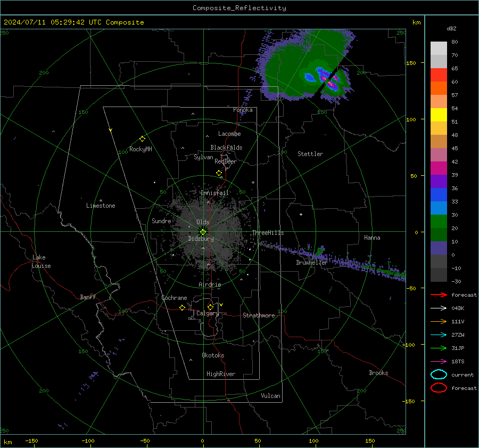Click the ThreeHills label on the map

tap(268, 233)
